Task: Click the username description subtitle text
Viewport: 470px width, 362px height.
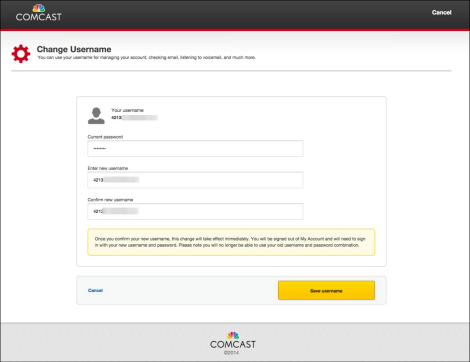Action: (146, 57)
